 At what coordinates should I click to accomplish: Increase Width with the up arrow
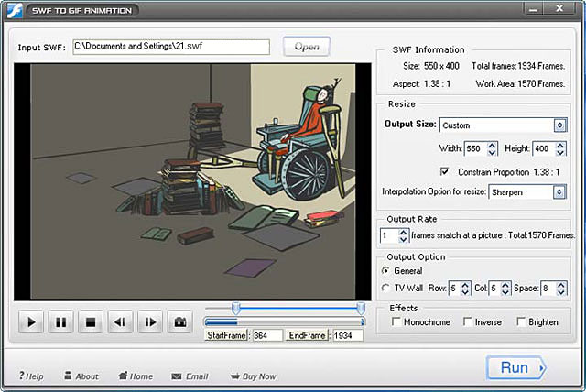click(x=493, y=145)
